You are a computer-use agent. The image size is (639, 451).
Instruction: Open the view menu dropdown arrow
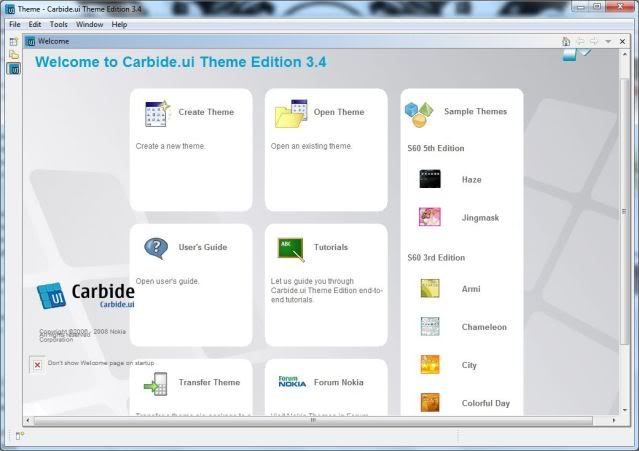pos(608,42)
